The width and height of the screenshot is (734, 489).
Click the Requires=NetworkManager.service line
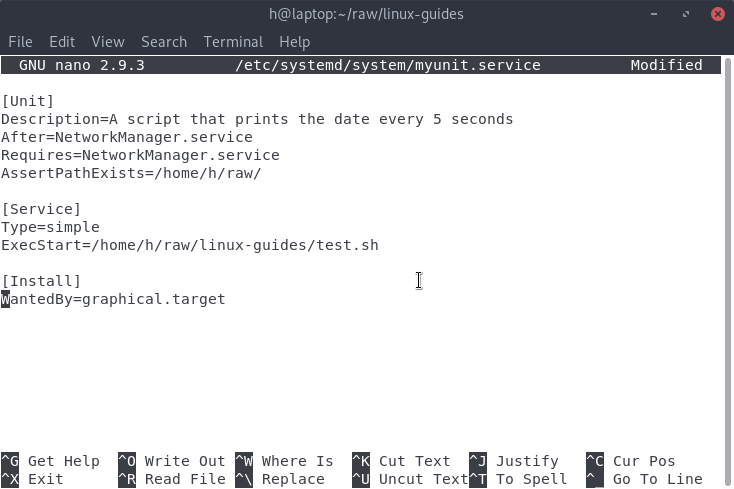pos(140,155)
